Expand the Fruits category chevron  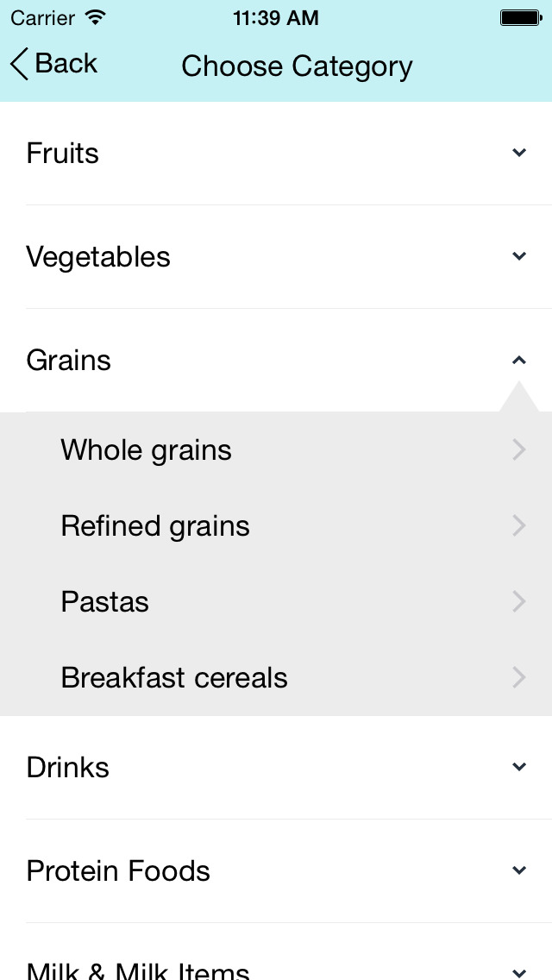pyautogui.click(x=519, y=153)
